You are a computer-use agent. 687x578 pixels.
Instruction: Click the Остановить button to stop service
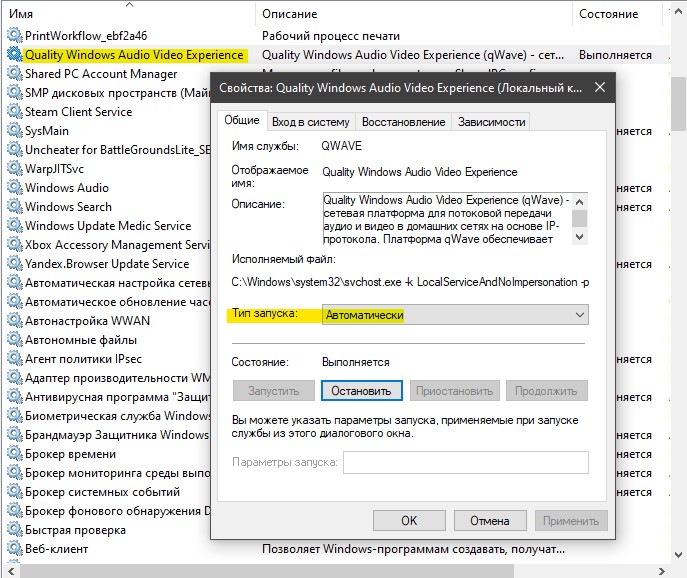[x=361, y=390]
